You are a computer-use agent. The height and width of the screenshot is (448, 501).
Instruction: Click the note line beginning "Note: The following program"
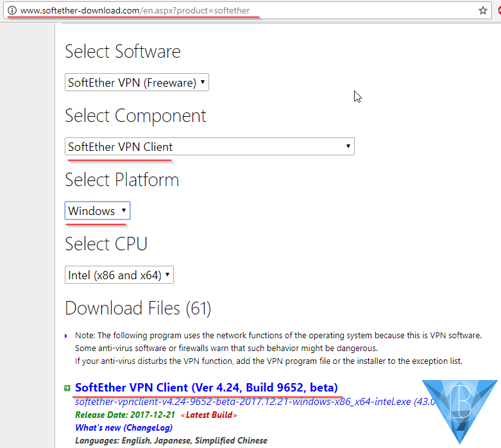[x=278, y=336]
